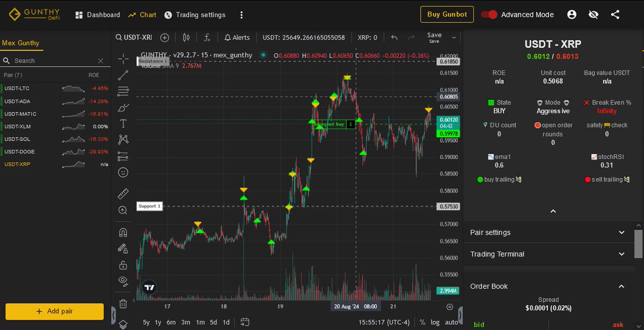Image resolution: width=644 pixels, height=330 pixels.
Task: Select the USDT-XRP pair
Action: (55, 164)
